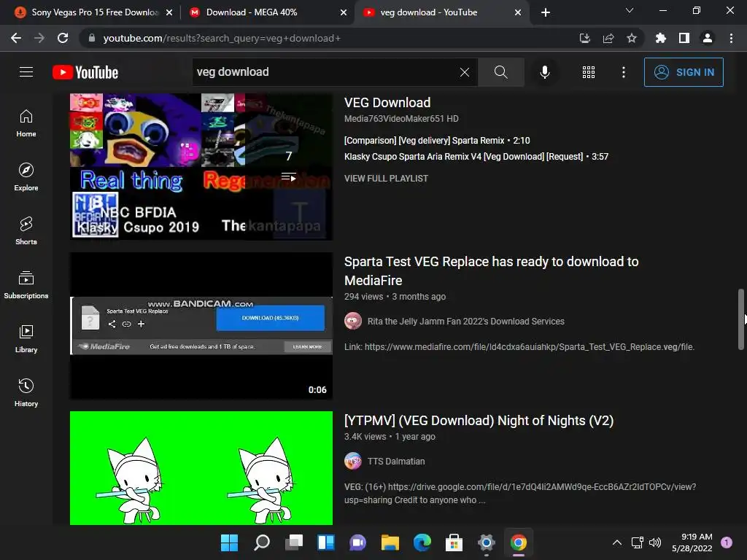The width and height of the screenshot is (747, 560).
Task: Open Media763VideoMaker651 HD channel link
Action: click(x=401, y=119)
